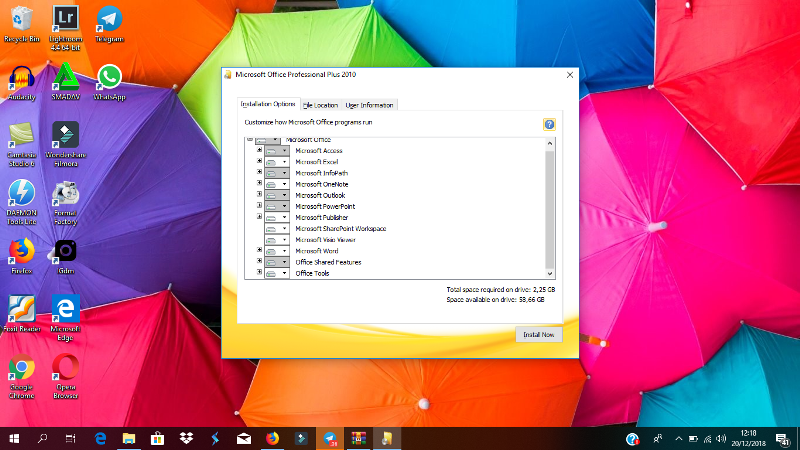Select the iGdm desktop shortcut

point(65,257)
